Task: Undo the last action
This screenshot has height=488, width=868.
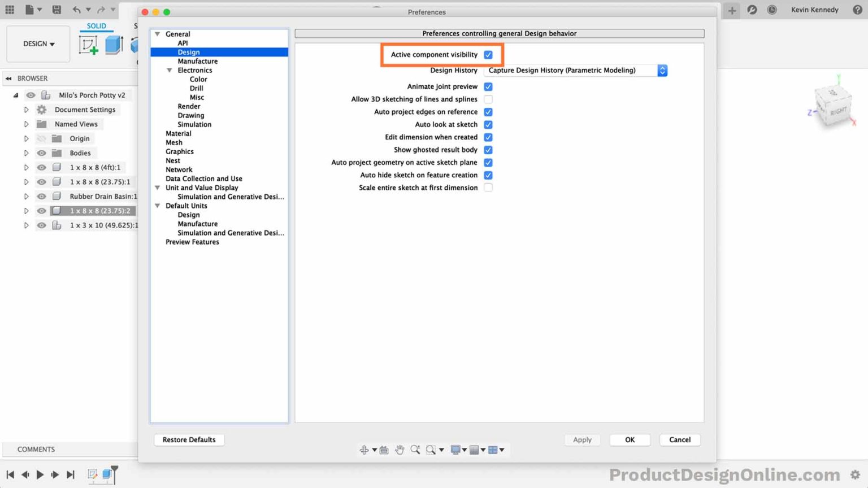Action: click(77, 10)
